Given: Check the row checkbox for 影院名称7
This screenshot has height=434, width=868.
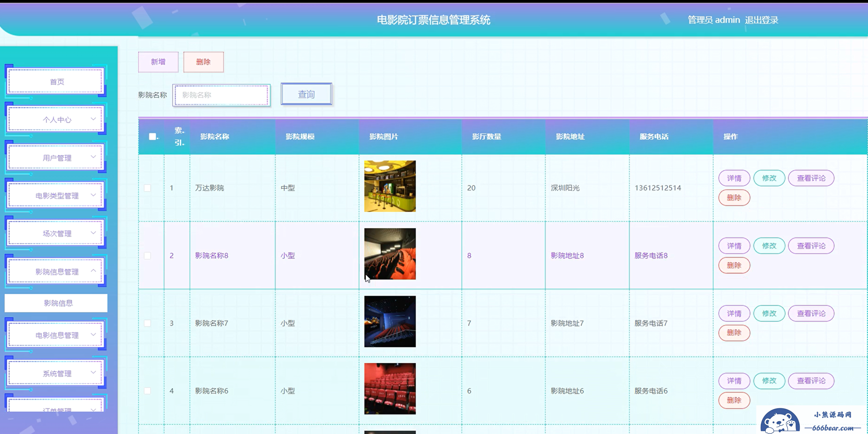Looking at the screenshot, I should (147, 323).
